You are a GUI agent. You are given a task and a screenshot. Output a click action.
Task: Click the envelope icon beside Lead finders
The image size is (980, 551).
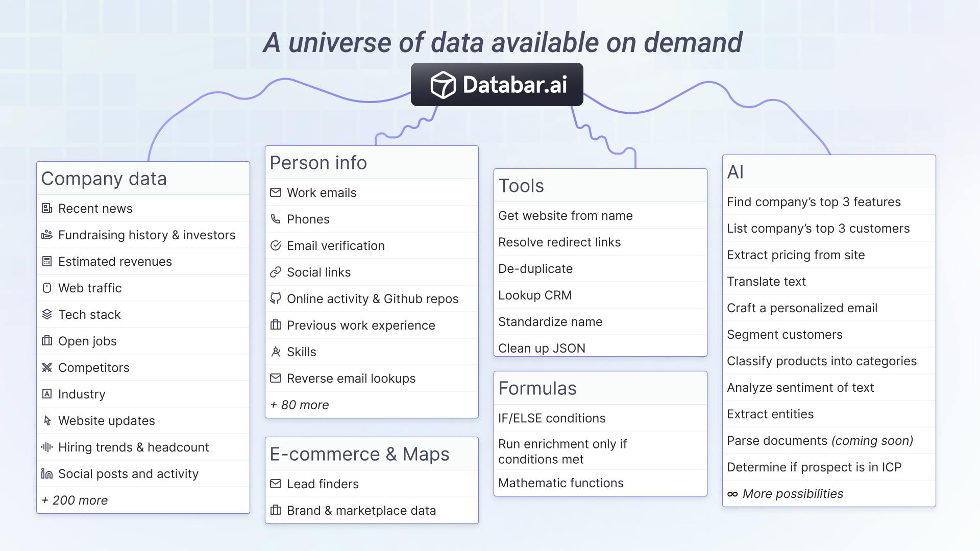point(276,484)
